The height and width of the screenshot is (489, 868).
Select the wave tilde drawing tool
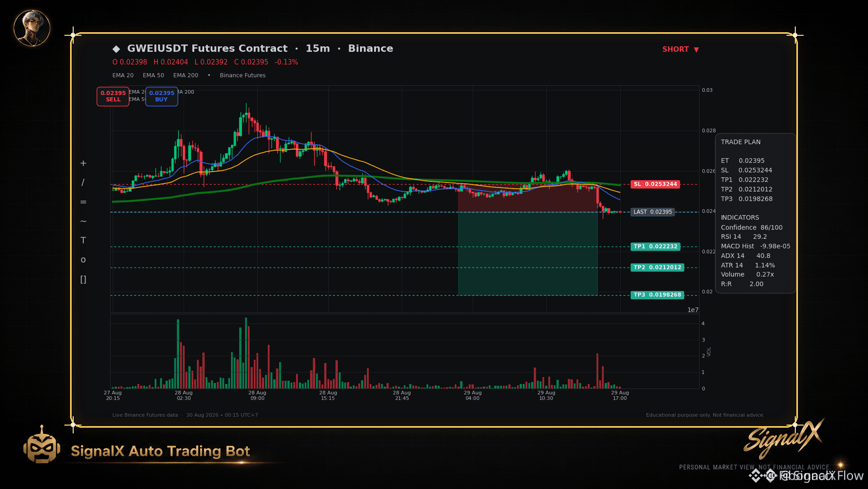coord(83,221)
